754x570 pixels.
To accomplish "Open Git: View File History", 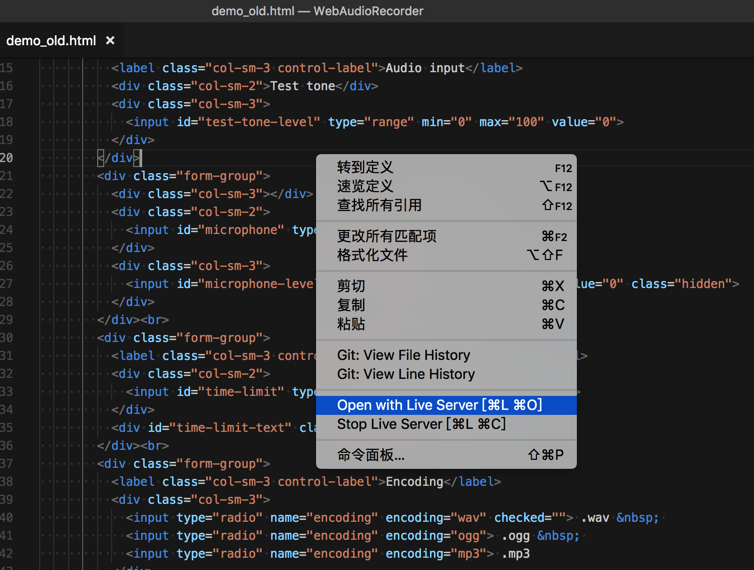I will [404, 356].
